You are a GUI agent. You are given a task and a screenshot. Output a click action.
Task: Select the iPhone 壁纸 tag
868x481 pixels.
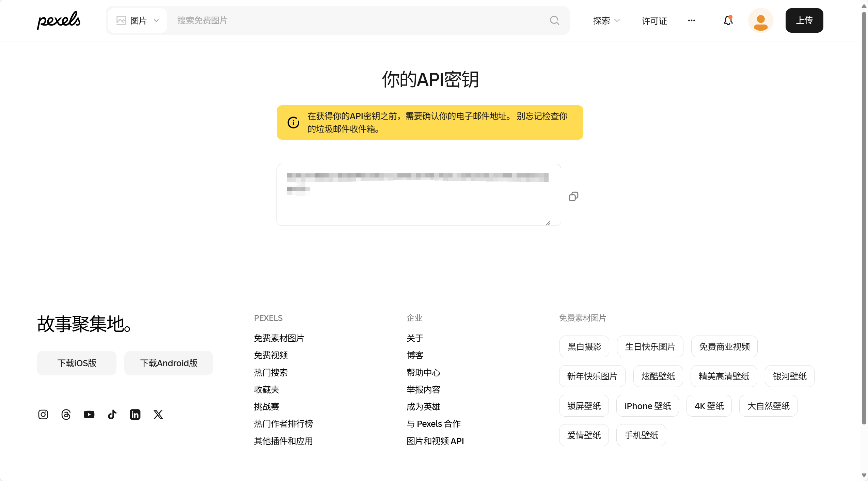pos(647,406)
